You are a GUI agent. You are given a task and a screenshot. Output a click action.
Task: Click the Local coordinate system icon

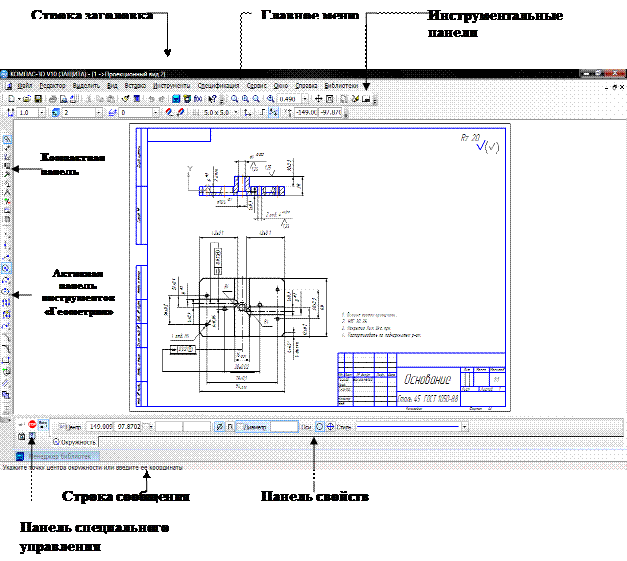(248, 113)
